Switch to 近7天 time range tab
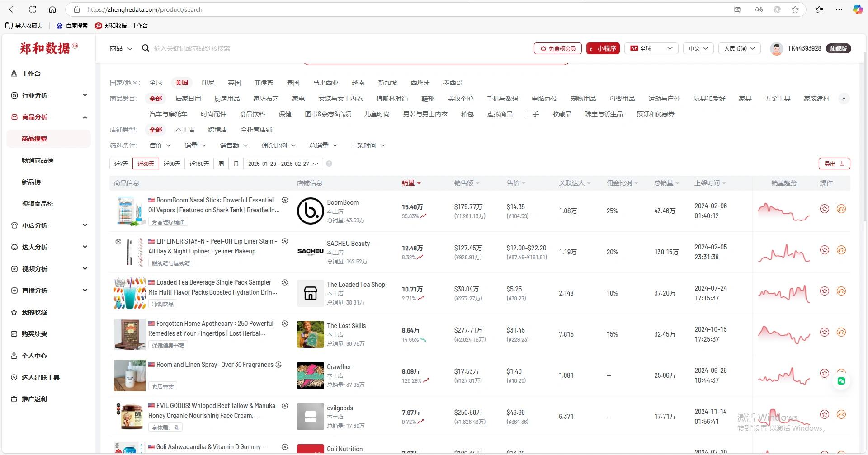Viewport: 868px width, 455px height. click(x=121, y=164)
